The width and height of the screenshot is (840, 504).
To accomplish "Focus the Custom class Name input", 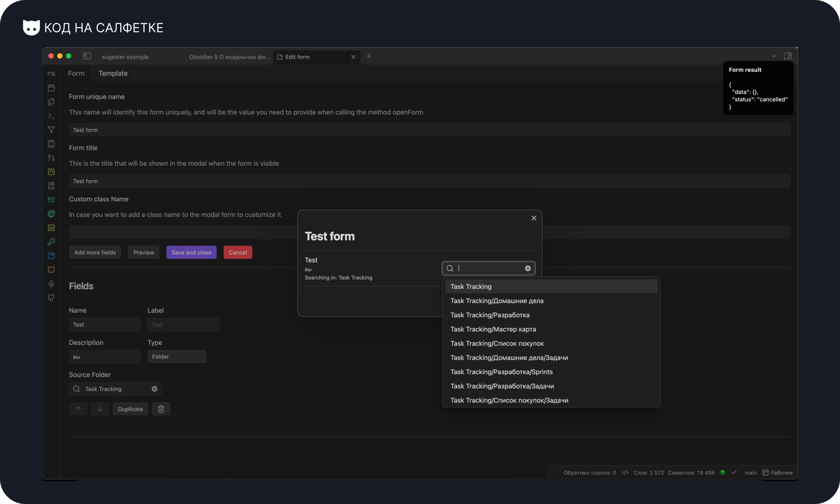I will [429, 232].
